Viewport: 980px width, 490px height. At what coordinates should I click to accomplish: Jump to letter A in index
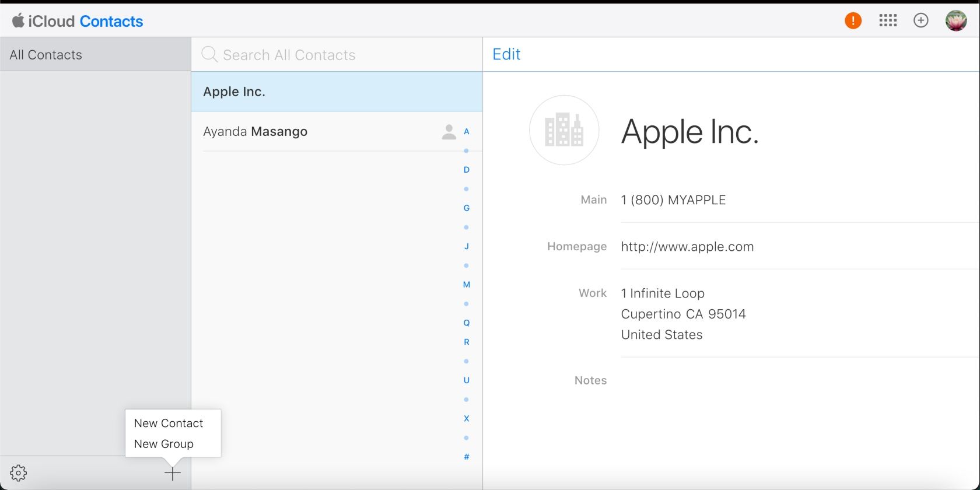point(467,132)
